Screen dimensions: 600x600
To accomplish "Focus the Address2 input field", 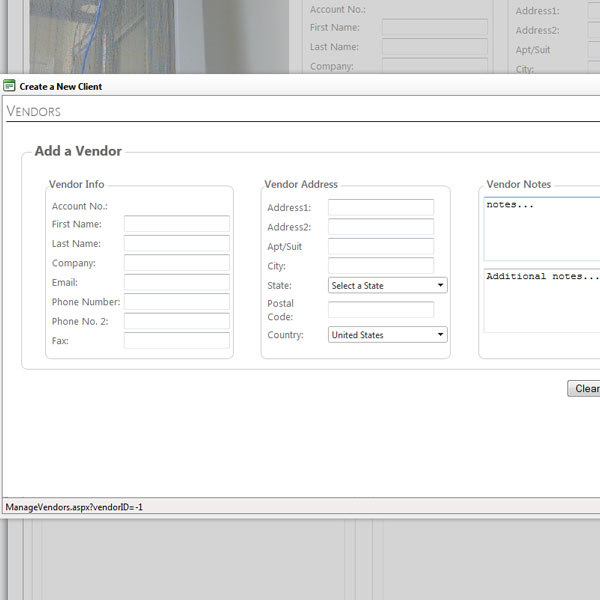I will tap(380, 227).
